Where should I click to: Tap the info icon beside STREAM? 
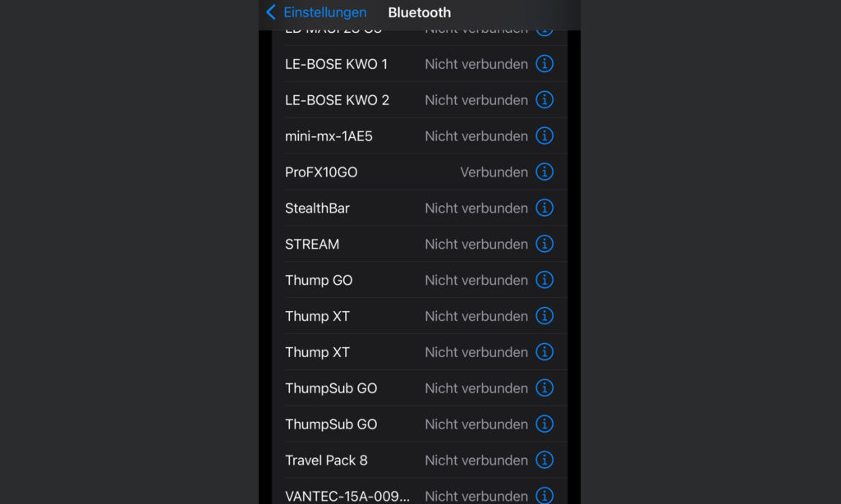point(545,245)
